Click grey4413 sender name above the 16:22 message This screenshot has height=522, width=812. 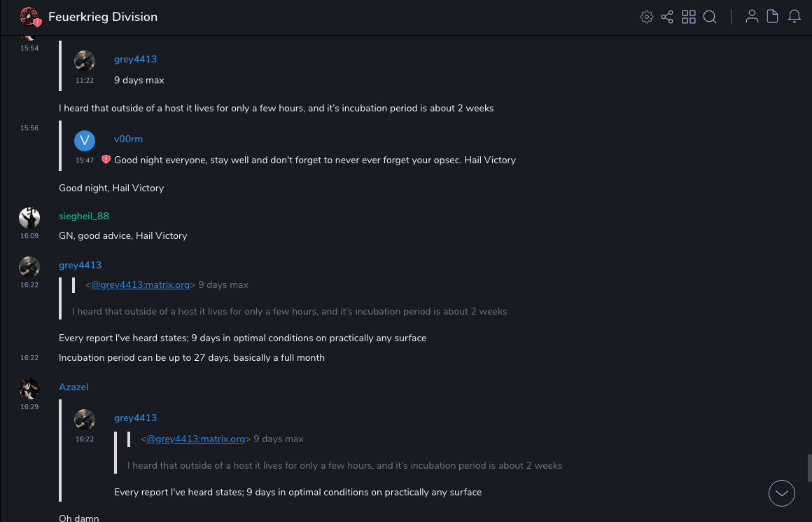pyautogui.click(x=80, y=265)
